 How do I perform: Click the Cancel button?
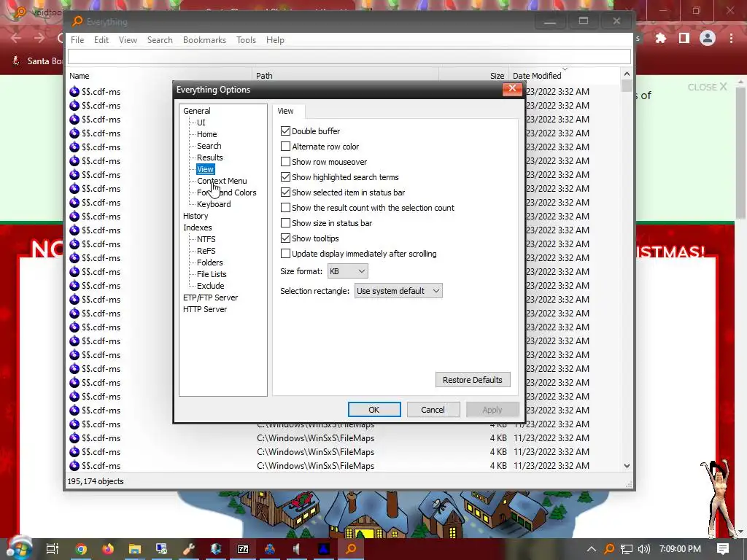[433, 410]
